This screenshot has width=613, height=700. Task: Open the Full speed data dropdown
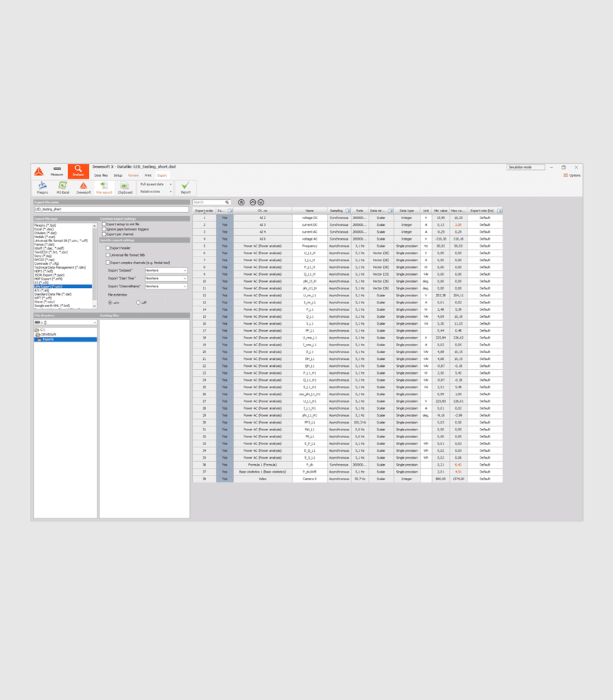pyautogui.click(x=156, y=185)
